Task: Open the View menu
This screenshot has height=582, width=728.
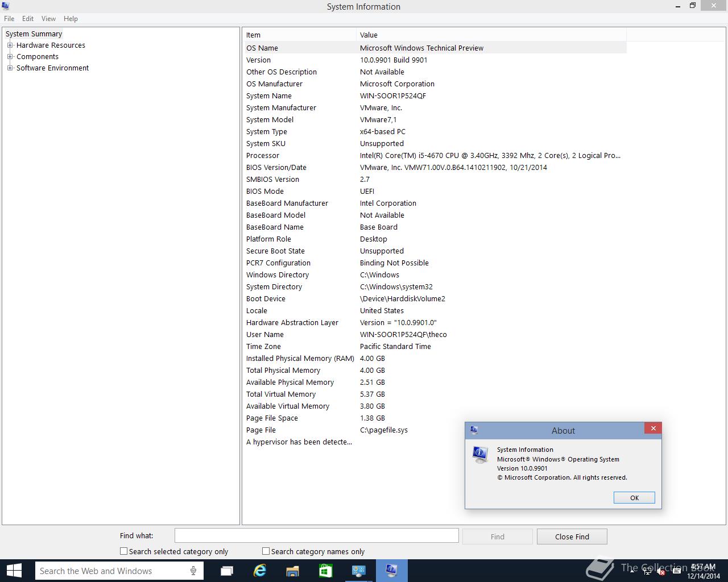Action: point(48,19)
